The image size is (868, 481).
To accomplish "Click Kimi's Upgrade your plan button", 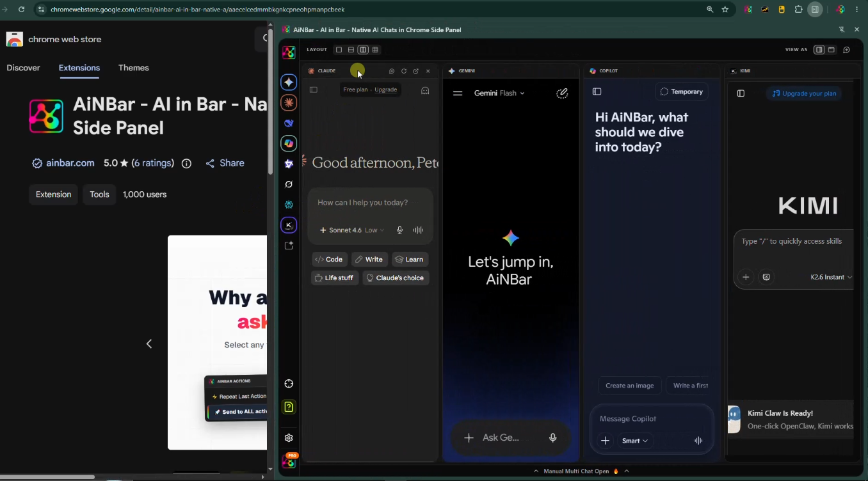I will (x=804, y=93).
